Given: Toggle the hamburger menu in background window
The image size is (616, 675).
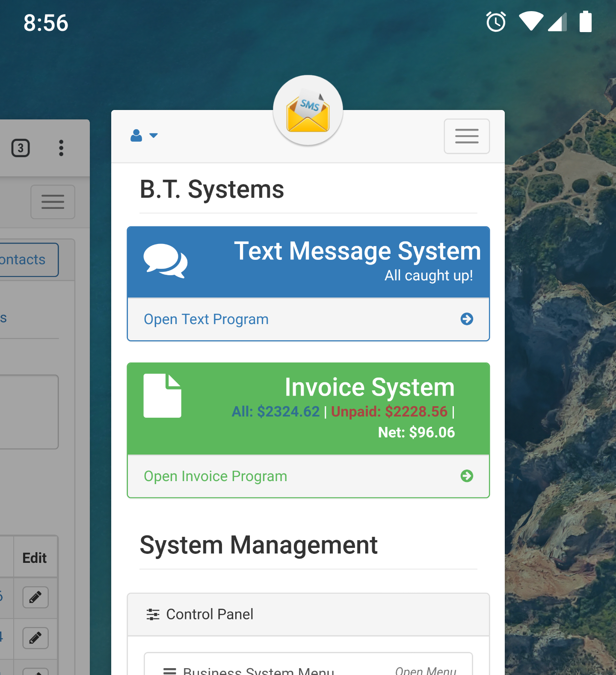Looking at the screenshot, I should (53, 202).
